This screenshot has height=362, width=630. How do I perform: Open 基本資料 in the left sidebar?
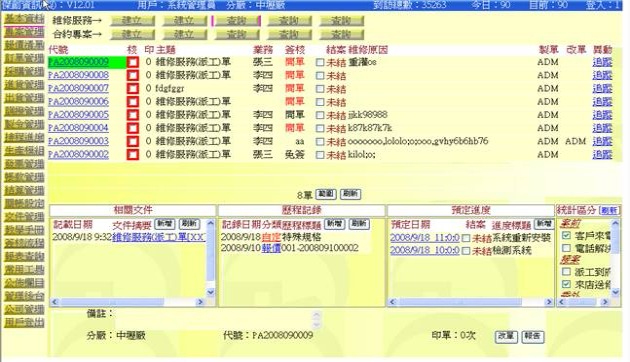tap(24, 19)
